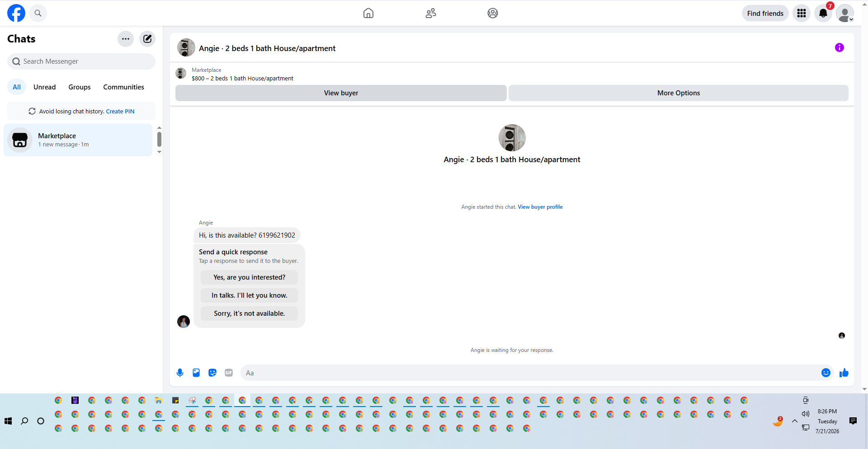Click the large listing picture above the chat

(x=512, y=138)
